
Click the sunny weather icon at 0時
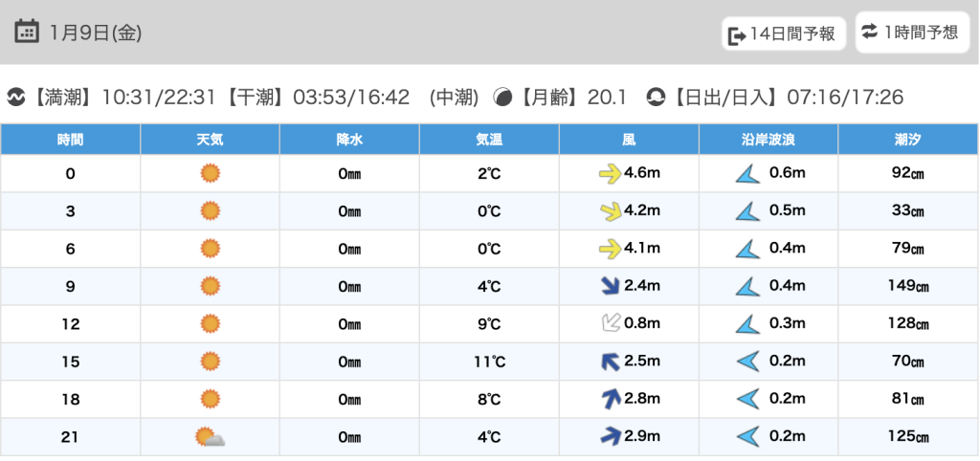pyautogui.click(x=210, y=173)
